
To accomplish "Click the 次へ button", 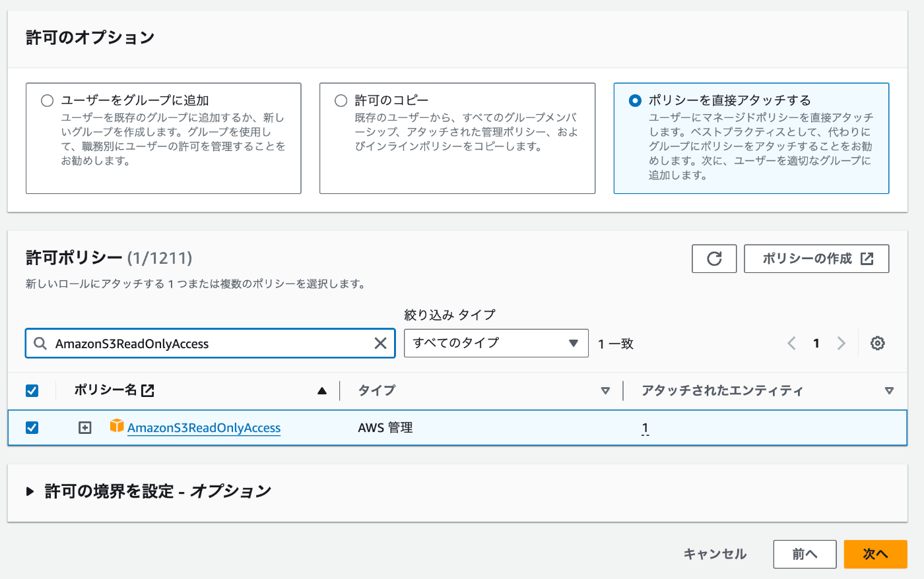I will point(875,554).
